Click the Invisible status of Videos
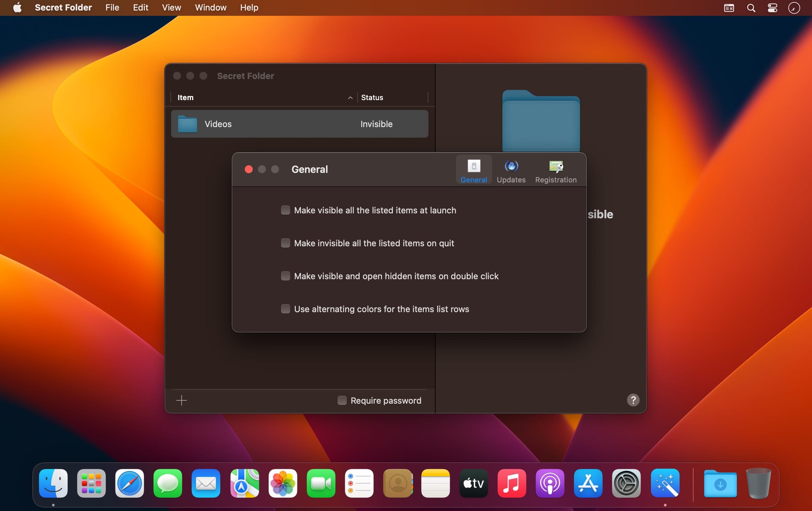This screenshot has height=511, width=812. click(376, 124)
